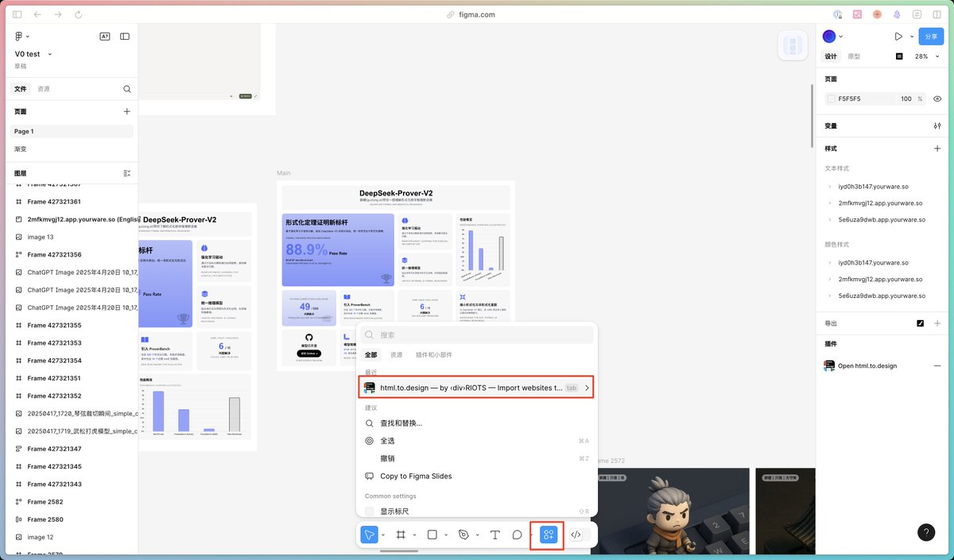
Task: Click the F5F5F5 page color swatch
Action: pyautogui.click(x=832, y=98)
